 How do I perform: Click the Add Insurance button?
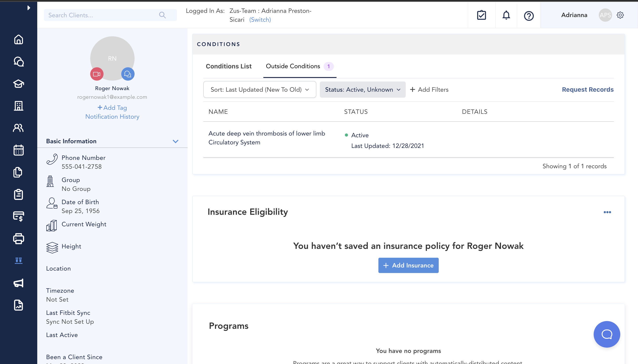click(x=408, y=265)
